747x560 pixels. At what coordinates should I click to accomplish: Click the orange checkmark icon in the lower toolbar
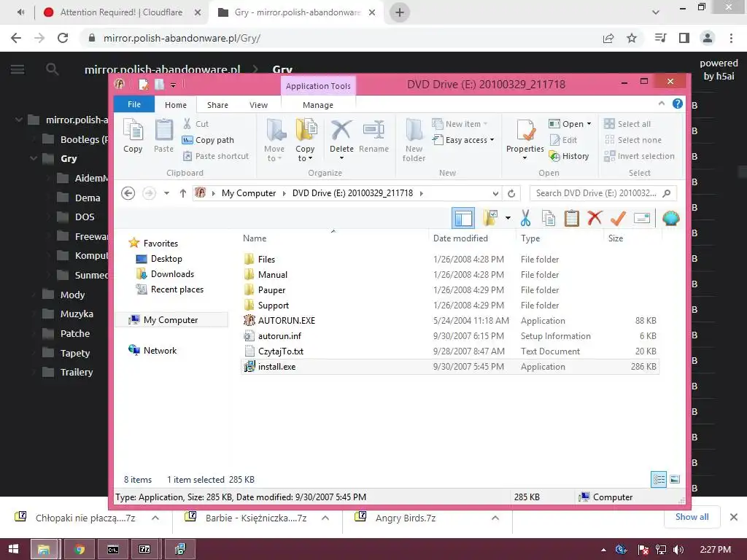(618, 218)
